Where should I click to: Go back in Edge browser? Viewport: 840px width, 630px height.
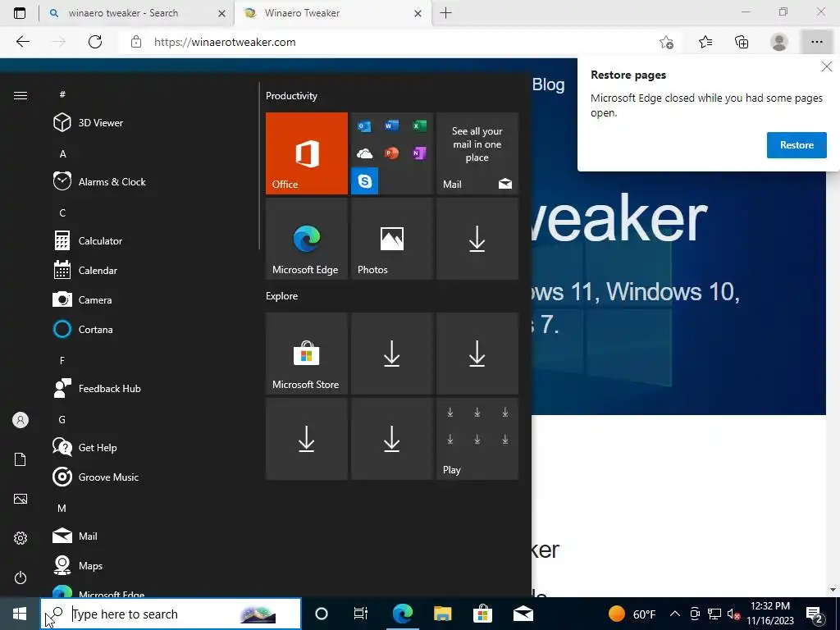[x=22, y=42]
